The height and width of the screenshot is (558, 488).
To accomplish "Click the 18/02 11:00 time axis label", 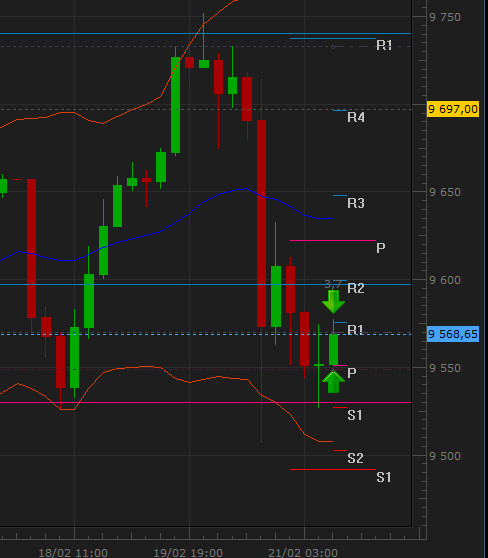I will [73, 553].
